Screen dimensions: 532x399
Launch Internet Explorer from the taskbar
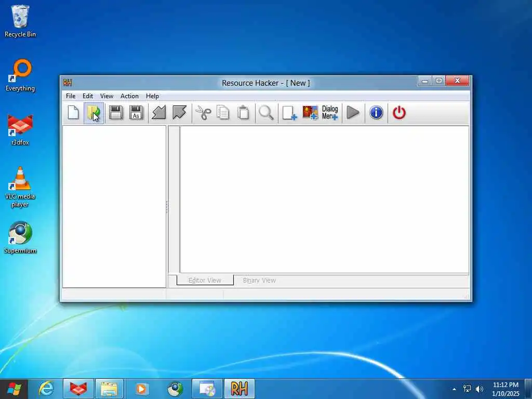[46, 389]
